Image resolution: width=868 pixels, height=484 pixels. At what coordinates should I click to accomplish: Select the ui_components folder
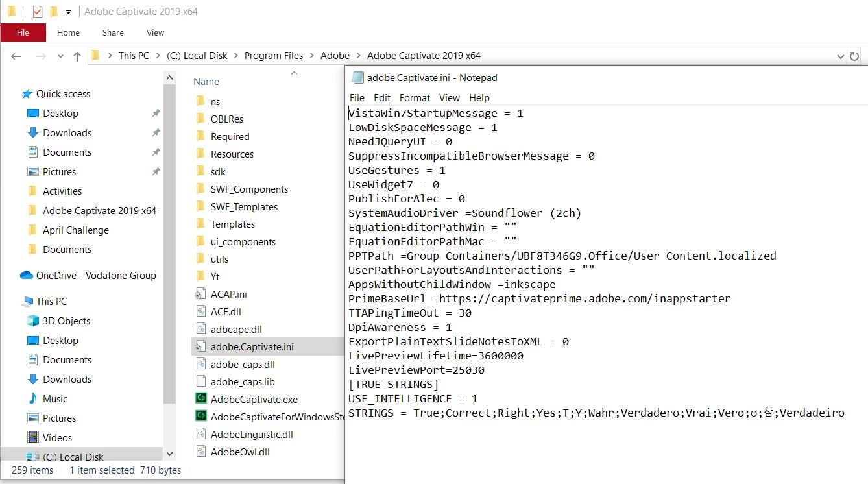[243, 242]
